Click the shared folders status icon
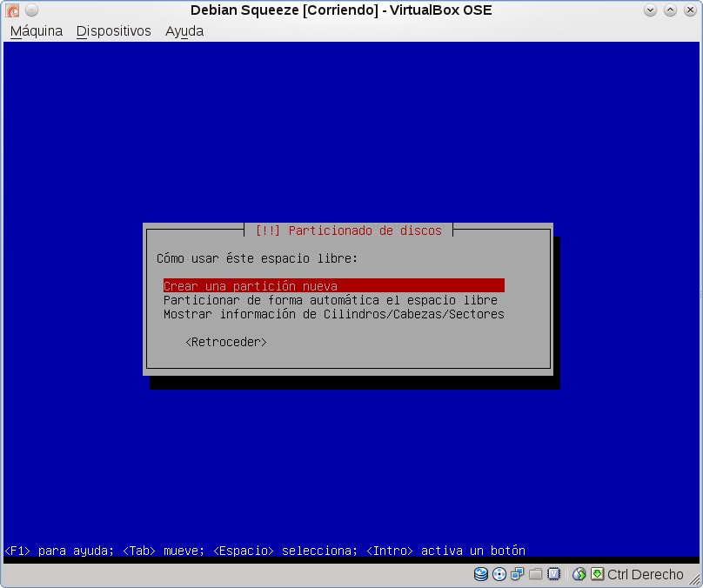 point(535,574)
